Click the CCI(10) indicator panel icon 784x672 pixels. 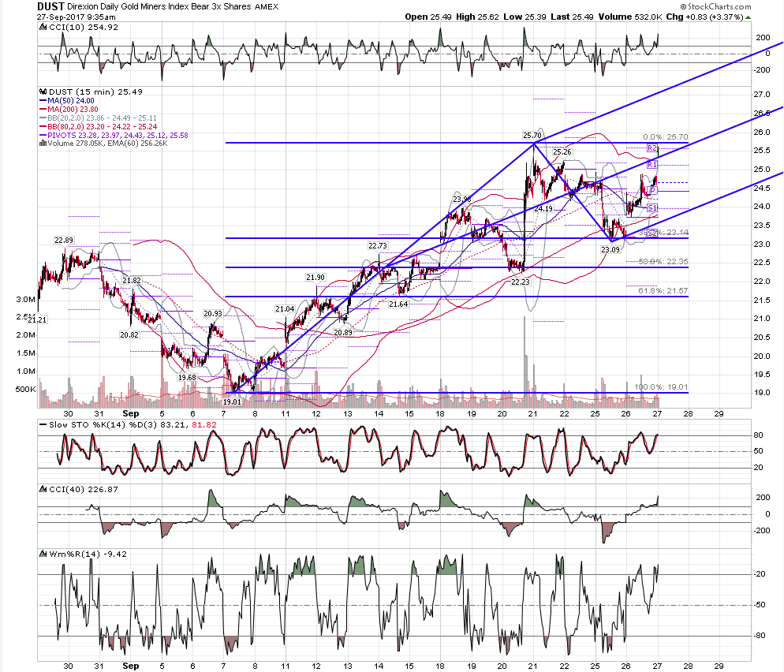(x=43, y=27)
